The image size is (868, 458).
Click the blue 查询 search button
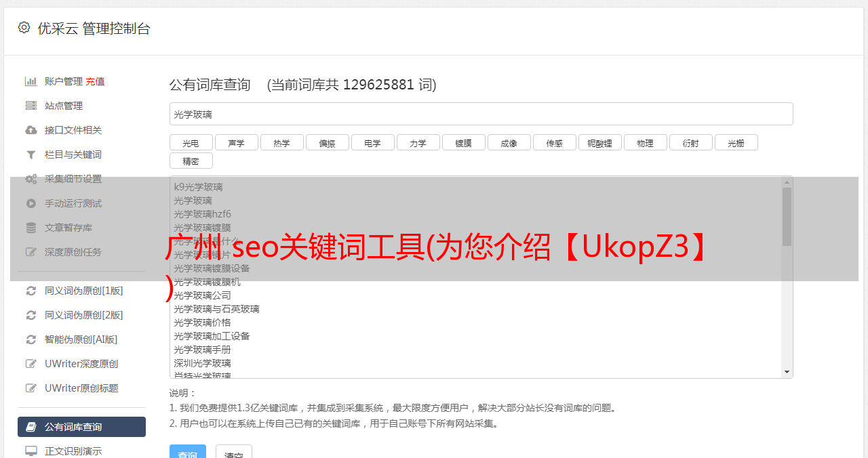188,452
